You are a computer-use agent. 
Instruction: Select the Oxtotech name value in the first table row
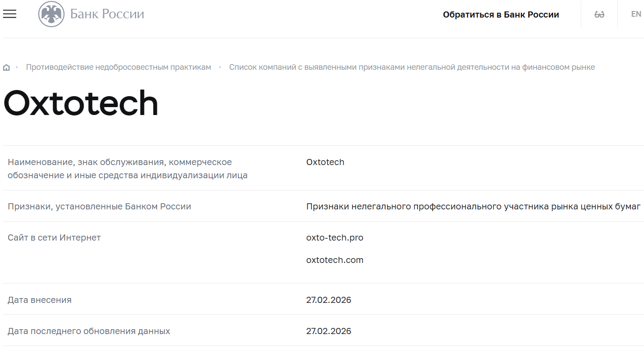tap(325, 162)
